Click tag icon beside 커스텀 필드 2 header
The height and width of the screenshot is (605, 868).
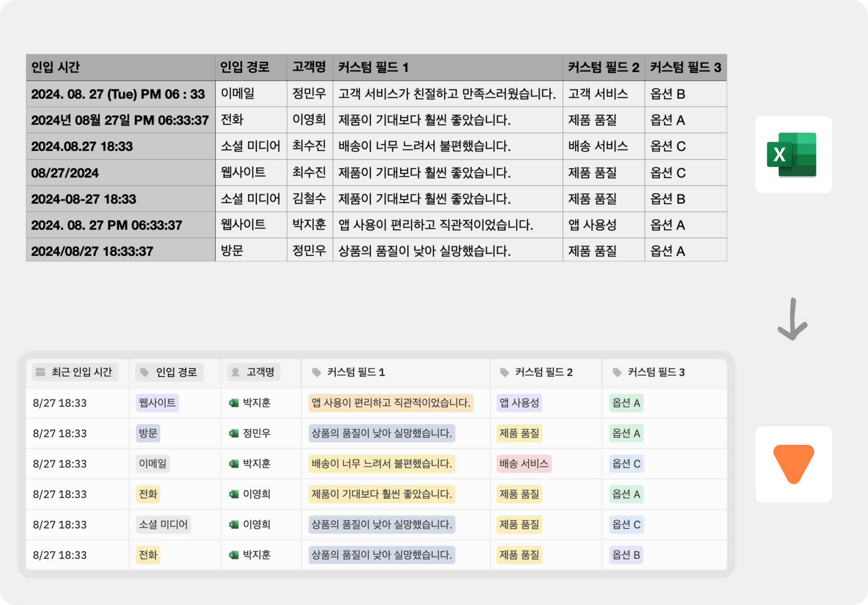click(x=504, y=372)
